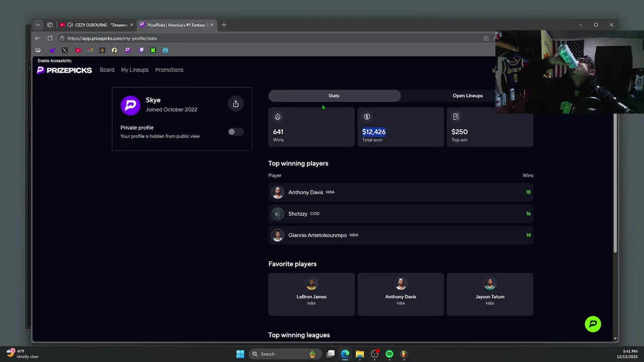The image size is (644, 362).
Task: Open Task View on taskbar
Action: 331,354
